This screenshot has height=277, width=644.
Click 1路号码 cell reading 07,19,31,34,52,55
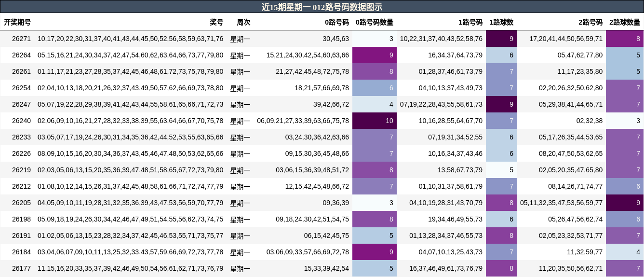pyautogui.click(x=456, y=137)
